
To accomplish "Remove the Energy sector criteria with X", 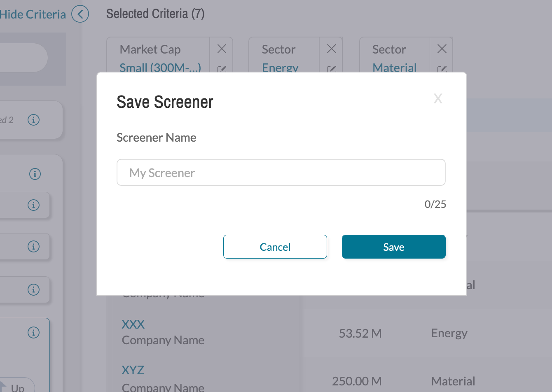I will click(332, 49).
